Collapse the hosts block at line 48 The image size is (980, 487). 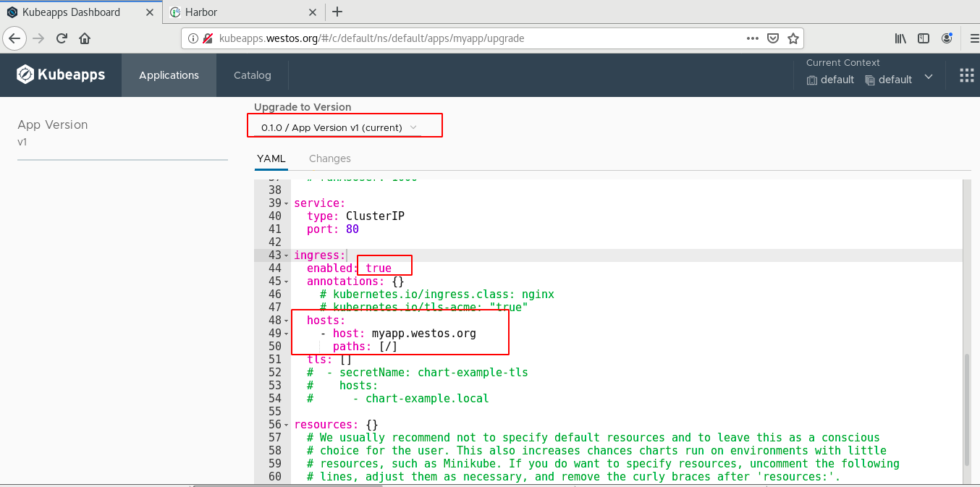[287, 321]
